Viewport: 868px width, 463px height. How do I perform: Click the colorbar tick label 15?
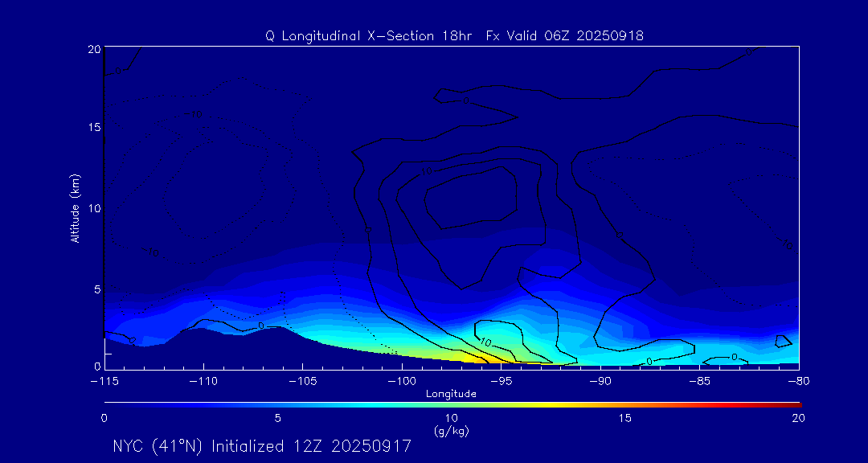coord(624,418)
